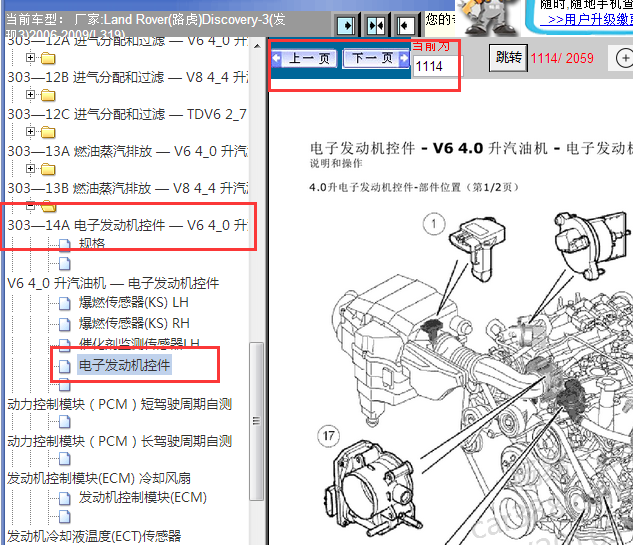Expand the 303—12B folder node
The image size is (633, 545).
point(30,94)
